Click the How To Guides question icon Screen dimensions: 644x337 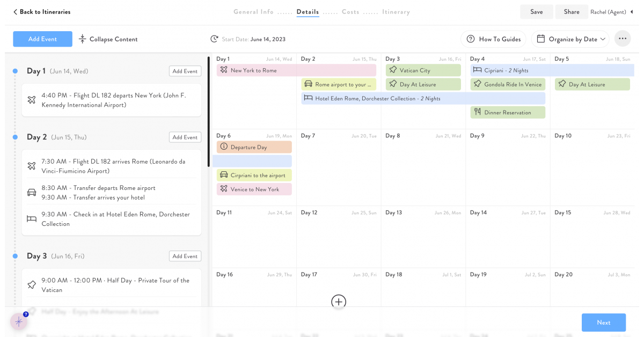pos(471,39)
